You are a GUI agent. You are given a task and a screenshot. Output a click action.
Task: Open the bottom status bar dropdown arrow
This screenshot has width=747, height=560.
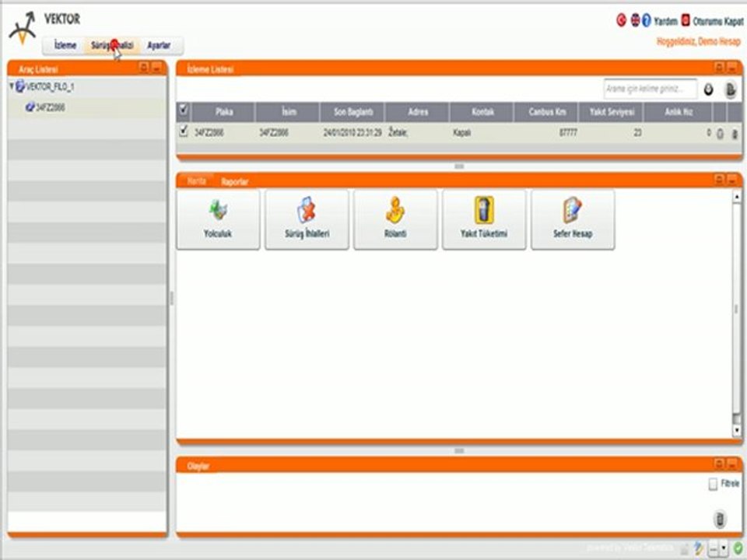click(x=724, y=548)
